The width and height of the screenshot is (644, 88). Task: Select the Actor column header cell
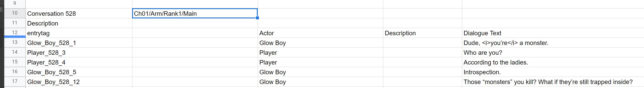pyautogui.click(x=320, y=33)
